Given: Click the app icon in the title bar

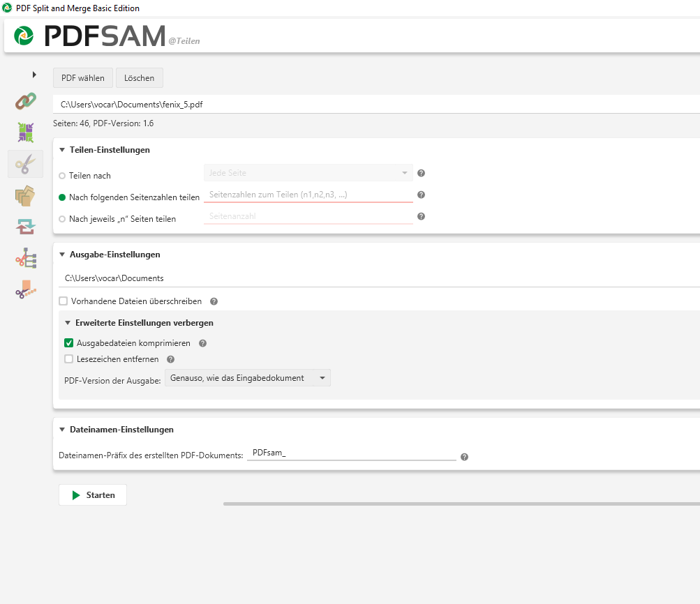Looking at the screenshot, I should [7, 8].
